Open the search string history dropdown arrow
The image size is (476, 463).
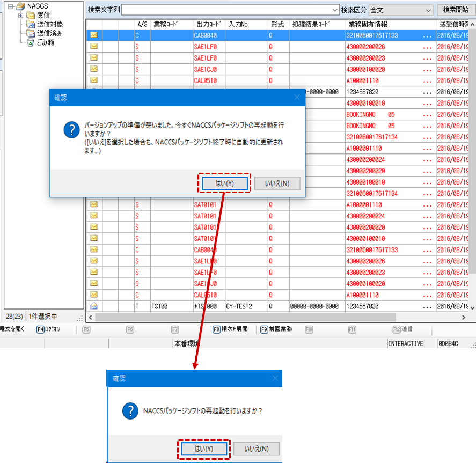pyautogui.click(x=335, y=10)
